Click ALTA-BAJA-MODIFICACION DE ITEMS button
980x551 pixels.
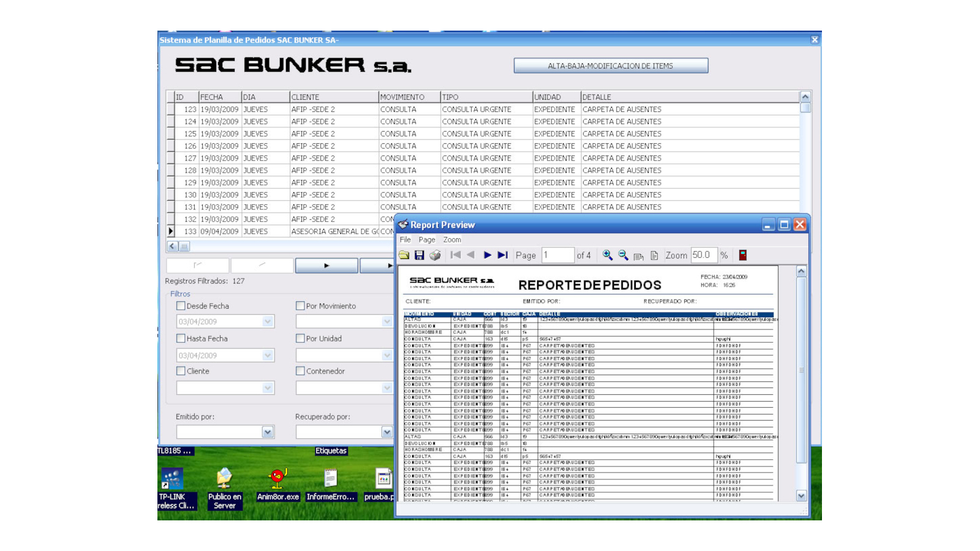611,66
